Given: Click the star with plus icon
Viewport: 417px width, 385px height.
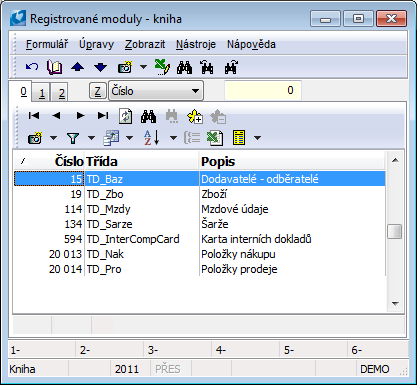Looking at the screenshot, I should coord(195,116).
